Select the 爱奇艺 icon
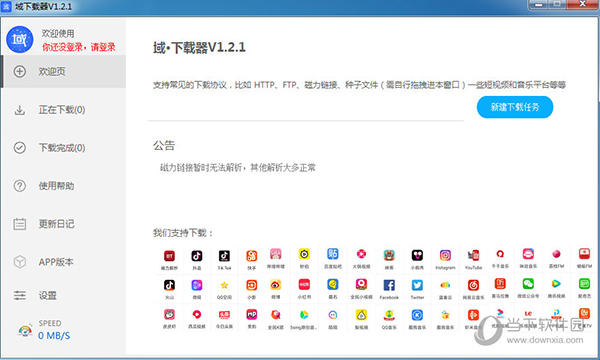The width and height of the screenshot is (600, 360). point(584,284)
